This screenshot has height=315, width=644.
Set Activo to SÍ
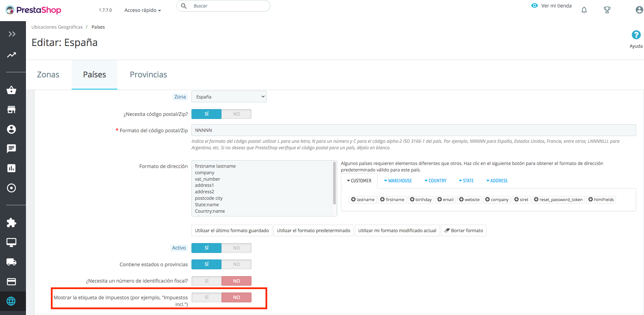click(x=206, y=248)
